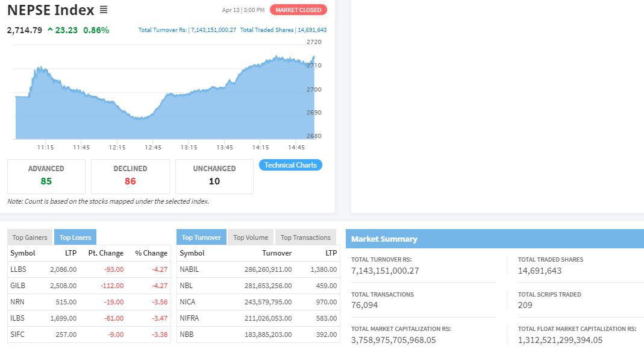Open NICA symbol in Top Turnover
The image size is (644, 349).
[x=187, y=302]
